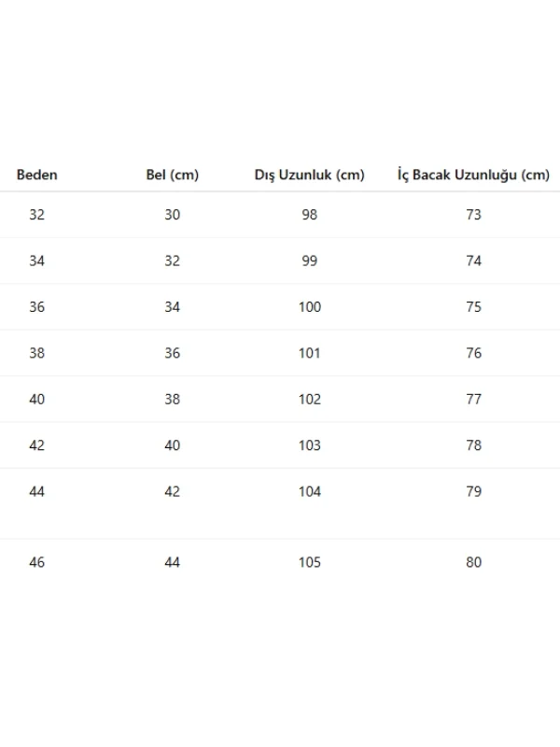Image resolution: width=560 pixels, height=747 pixels.
Task: Click outer length value 103
Action: tap(310, 445)
